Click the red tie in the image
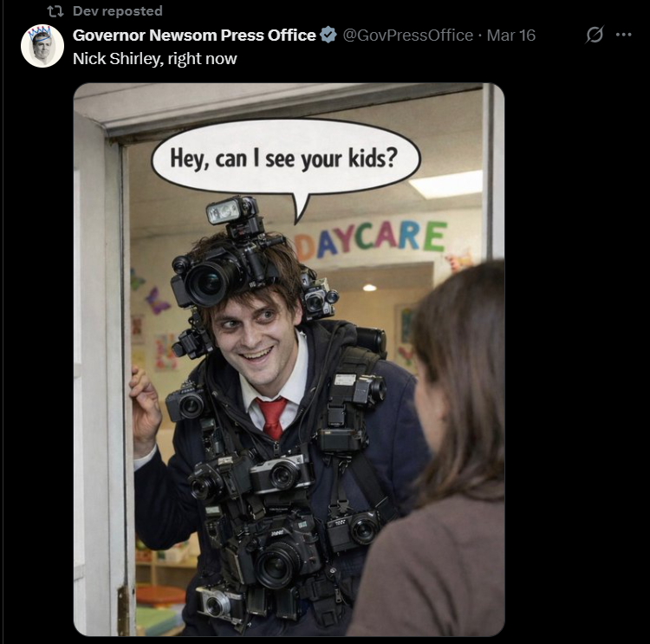Screen dimensions: 650x644 point(272,418)
